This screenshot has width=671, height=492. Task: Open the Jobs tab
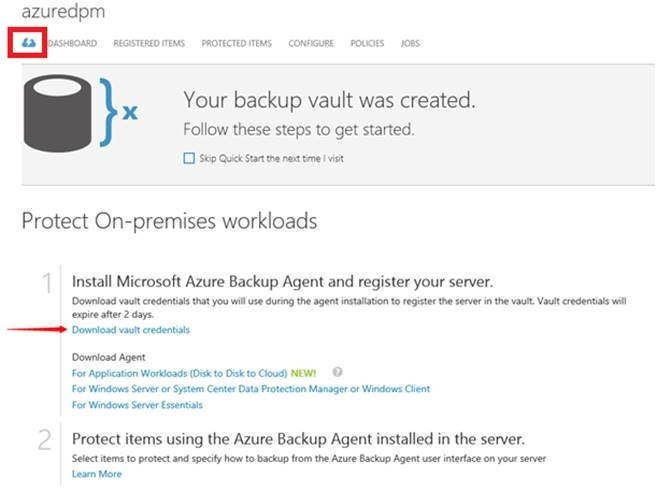(x=410, y=44)
